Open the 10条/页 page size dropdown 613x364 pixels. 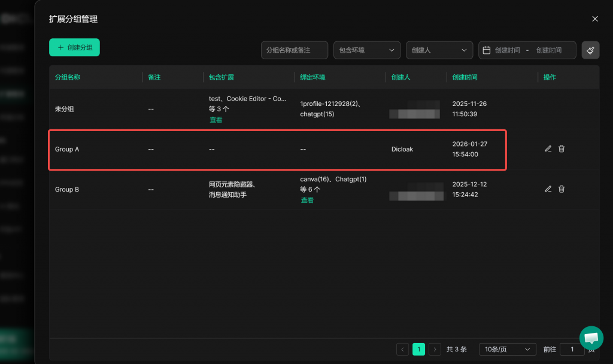[507, 349]
